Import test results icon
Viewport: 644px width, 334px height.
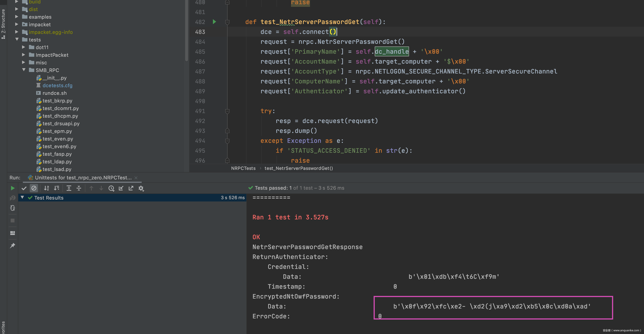pyautogui.click(x=121, y=188)
